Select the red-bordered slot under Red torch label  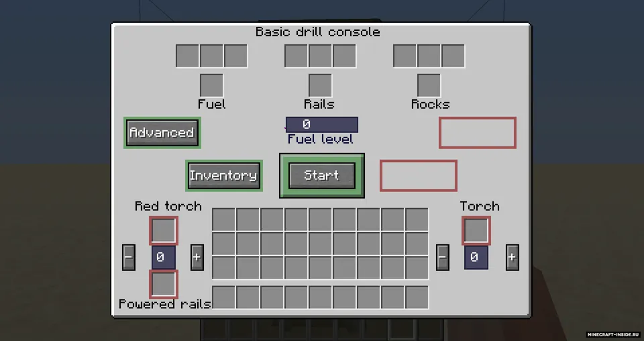point(164,231)
